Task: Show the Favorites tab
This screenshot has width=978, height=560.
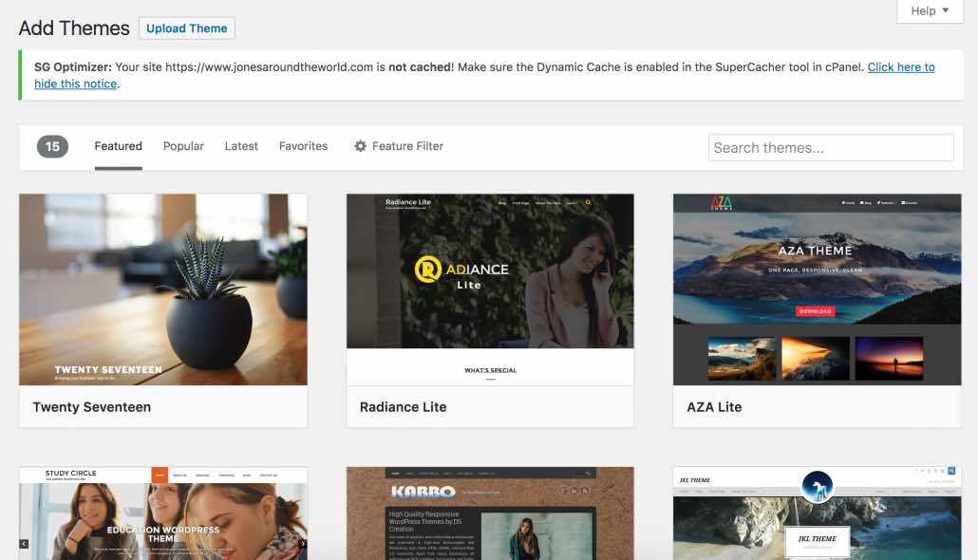Action: point(303,146)
